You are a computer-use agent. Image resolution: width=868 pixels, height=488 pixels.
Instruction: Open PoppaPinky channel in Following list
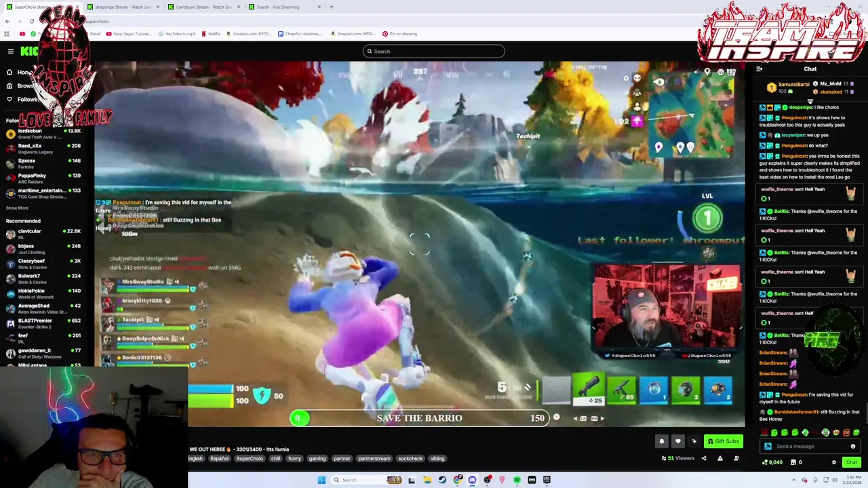(x=43, y=179)
